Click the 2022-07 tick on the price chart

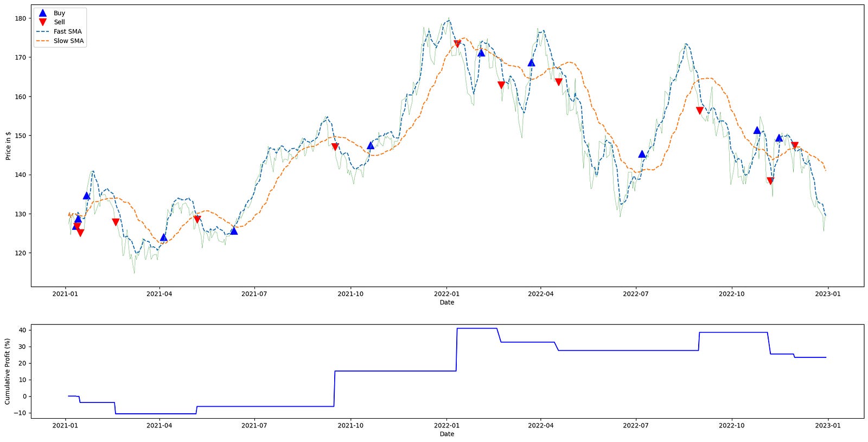pos(636,294)
